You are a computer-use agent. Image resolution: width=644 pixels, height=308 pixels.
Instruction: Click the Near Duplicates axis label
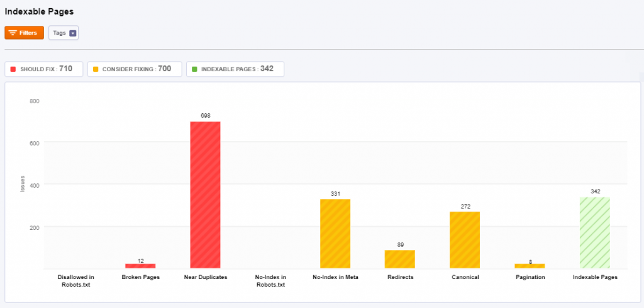(205, 277)
